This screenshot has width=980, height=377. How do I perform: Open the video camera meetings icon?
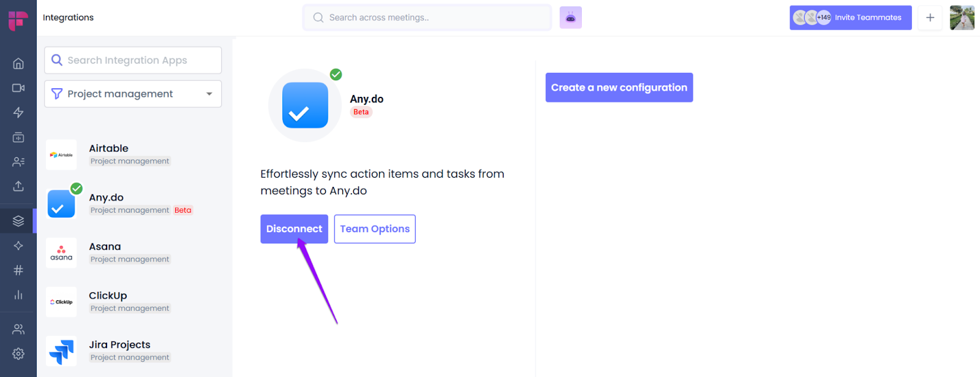(18, 88)
